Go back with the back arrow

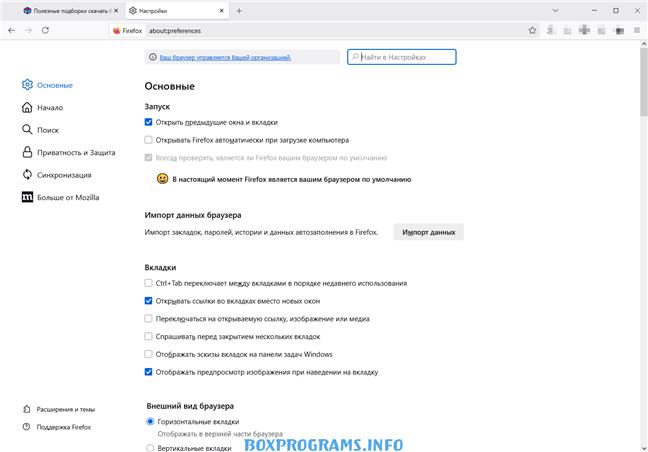[x=12, y=30]
